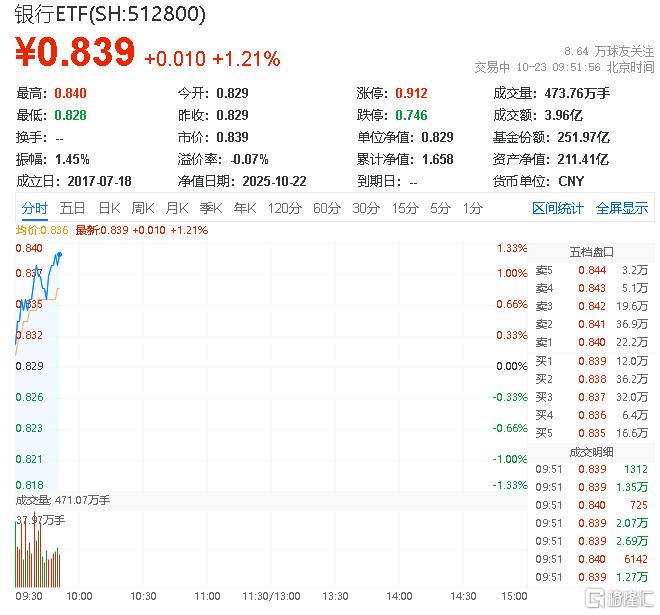Switch to 120分 interval

(284, 208)
